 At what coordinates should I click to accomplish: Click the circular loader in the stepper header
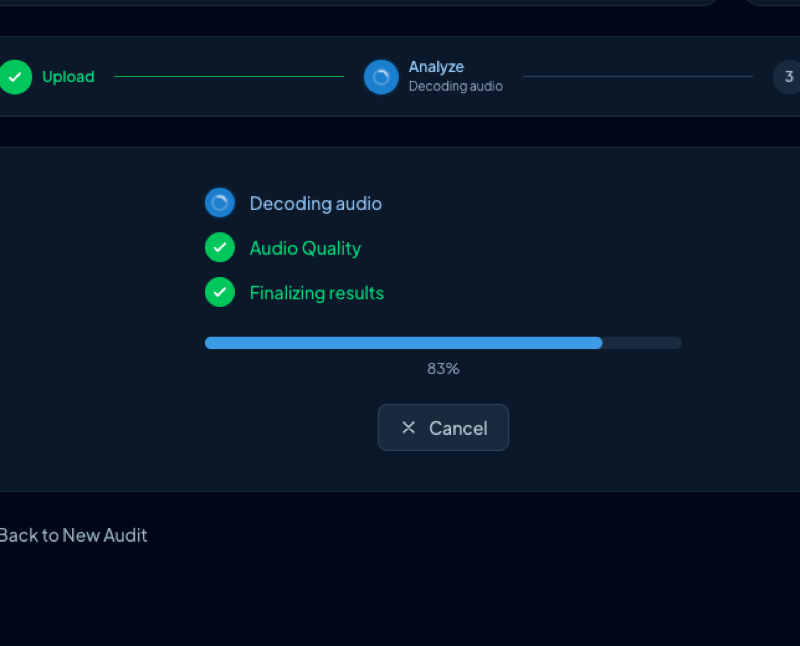click(381, 76)
